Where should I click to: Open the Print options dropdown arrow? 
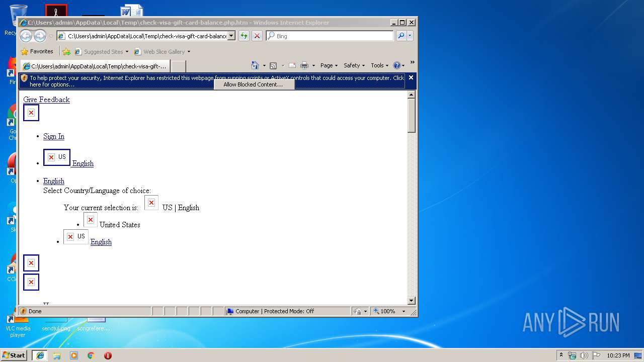(313, 65)
